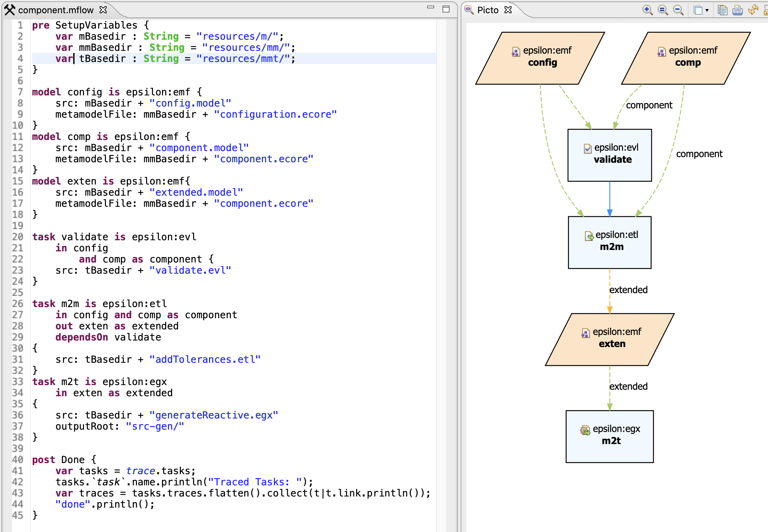Click the tools icon on component.mflow tab
This screenshot has height=532, width=768.
click(x=10, y=10)
